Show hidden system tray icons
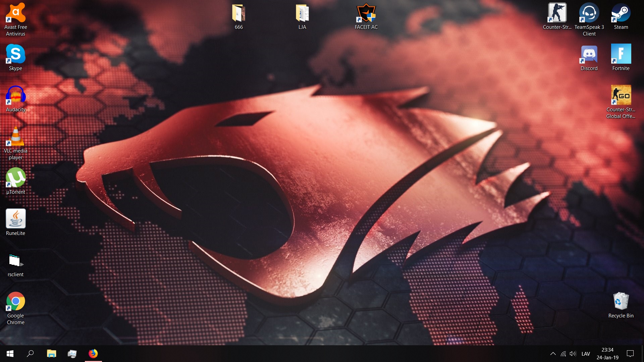644x362 pixels. click(x=553, y=354)
